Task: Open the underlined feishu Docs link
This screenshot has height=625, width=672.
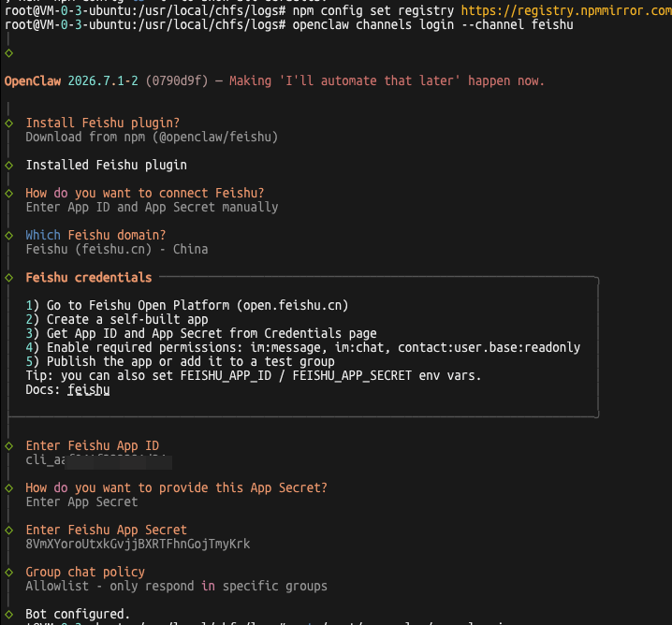Action: click(x=89, y=390)
